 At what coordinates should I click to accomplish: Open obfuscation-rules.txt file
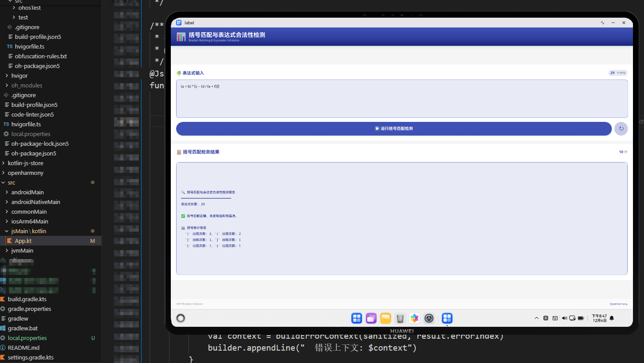pyautogui.click(x=41, y=56)
